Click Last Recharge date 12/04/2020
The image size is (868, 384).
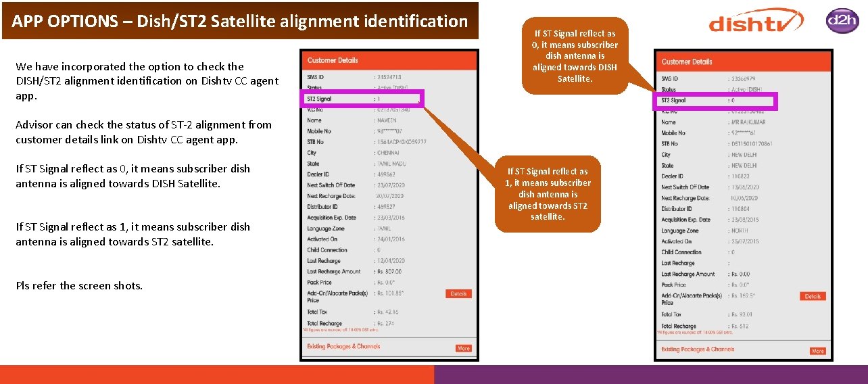click(392, 261)
